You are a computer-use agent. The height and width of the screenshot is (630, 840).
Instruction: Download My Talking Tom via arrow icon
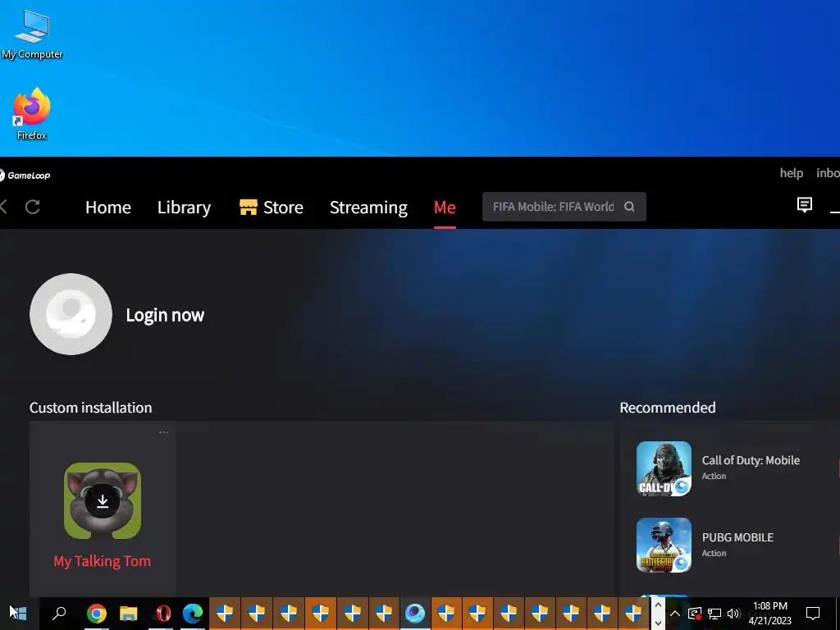coord(103,501)
